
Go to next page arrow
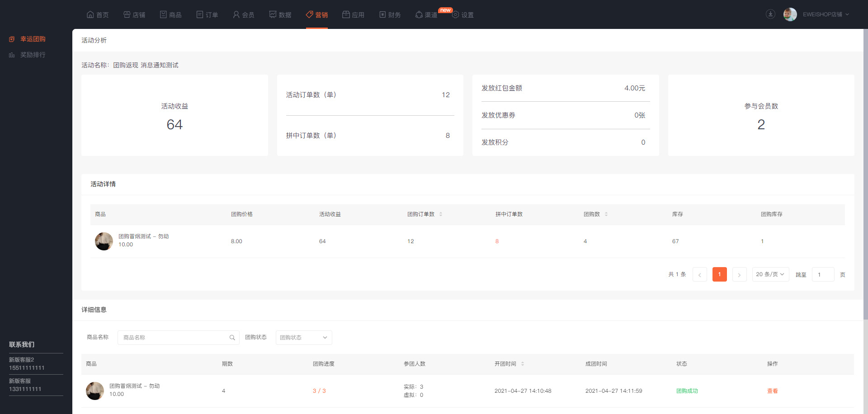click(739, 275)
